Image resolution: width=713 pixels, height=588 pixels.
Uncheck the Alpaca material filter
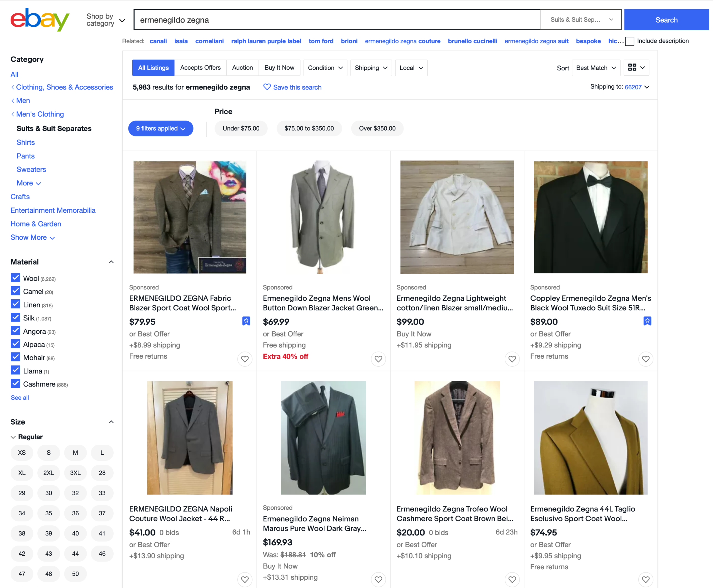[16, 344]
